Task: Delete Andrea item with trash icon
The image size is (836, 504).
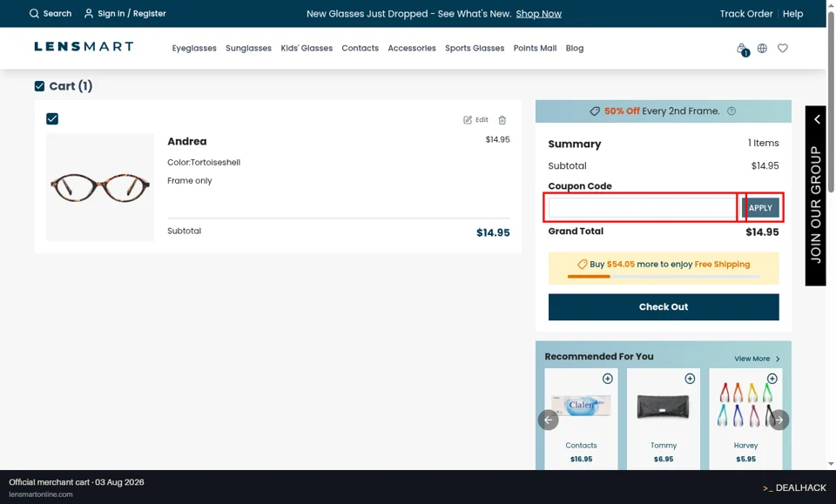Action: [502, 120]
